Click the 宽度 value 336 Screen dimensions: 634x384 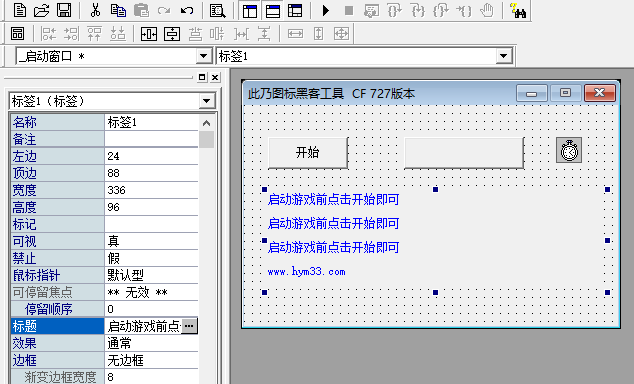152,190
